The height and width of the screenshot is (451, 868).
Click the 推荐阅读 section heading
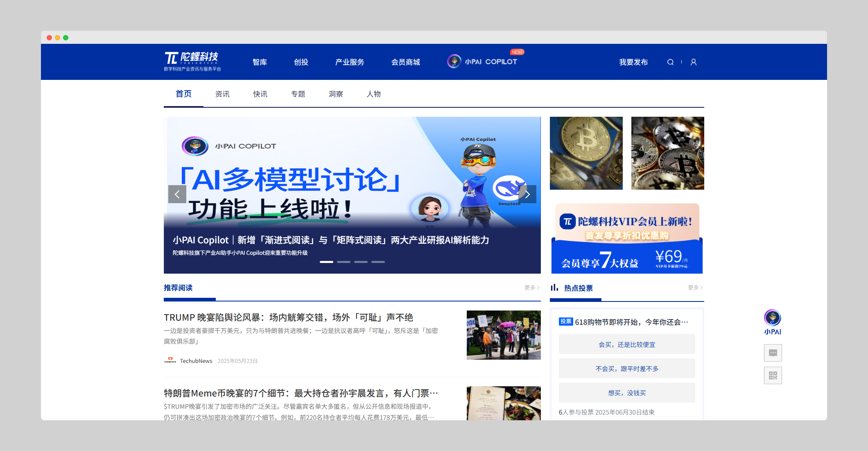pos(178,288)
